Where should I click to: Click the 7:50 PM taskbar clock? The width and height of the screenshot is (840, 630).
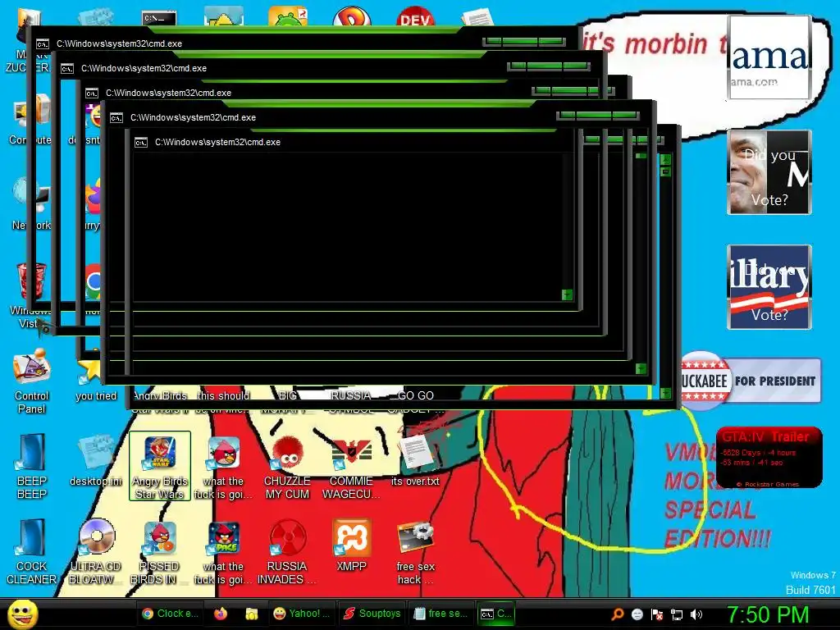767,614
